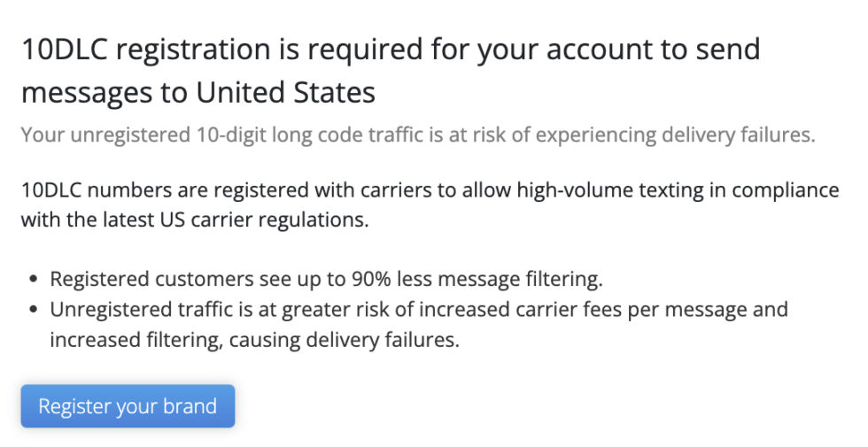Click the Register your brand button
Screen dimensions: 868x447
tap(128, 406)
